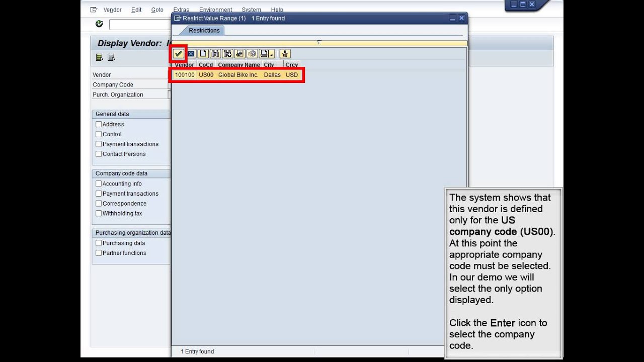Check Payment transactions under General data
This screenshot has width=644, height=362.
pyautogui.click(x=99, y=144)
